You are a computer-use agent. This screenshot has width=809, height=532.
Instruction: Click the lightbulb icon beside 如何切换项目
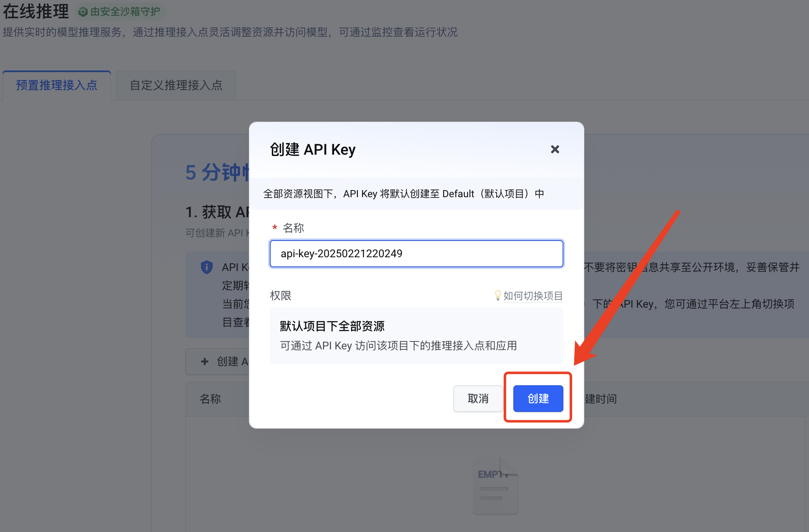pos(497,295)
